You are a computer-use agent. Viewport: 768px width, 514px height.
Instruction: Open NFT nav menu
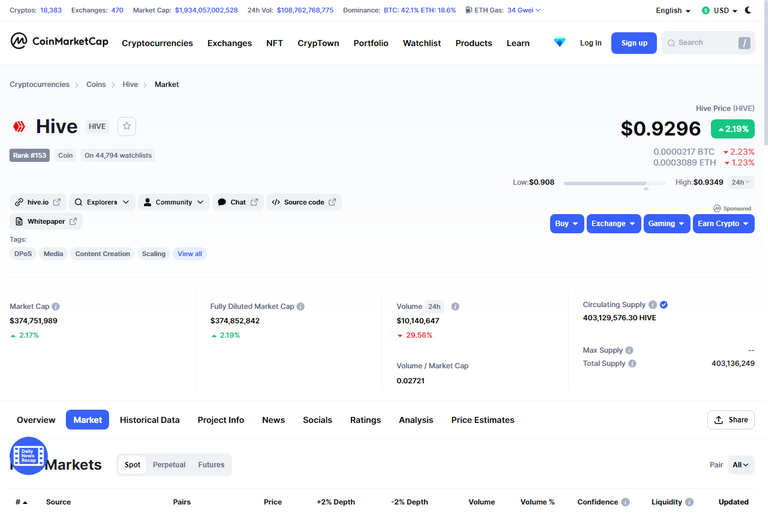tap(274, 43)
